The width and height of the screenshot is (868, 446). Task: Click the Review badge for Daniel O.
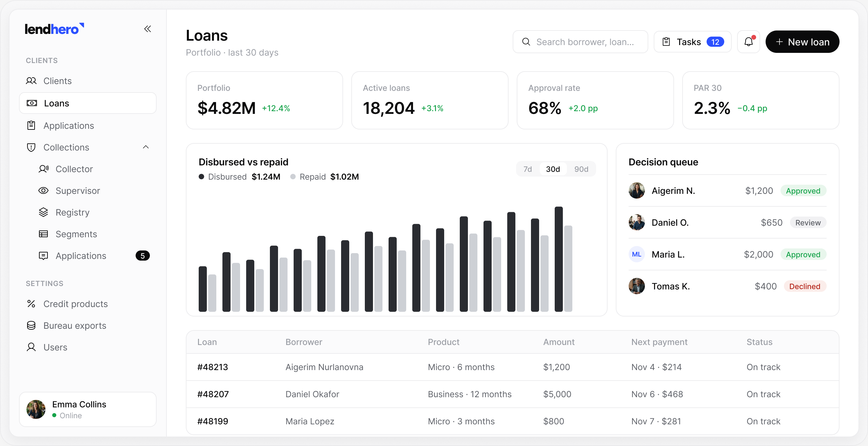(x=808, y=223)
